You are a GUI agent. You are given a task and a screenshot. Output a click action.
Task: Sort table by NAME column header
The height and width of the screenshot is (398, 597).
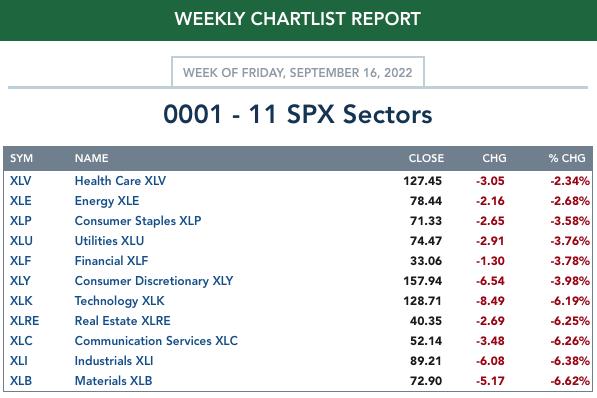pyautogui.click(x=91, y=158)
